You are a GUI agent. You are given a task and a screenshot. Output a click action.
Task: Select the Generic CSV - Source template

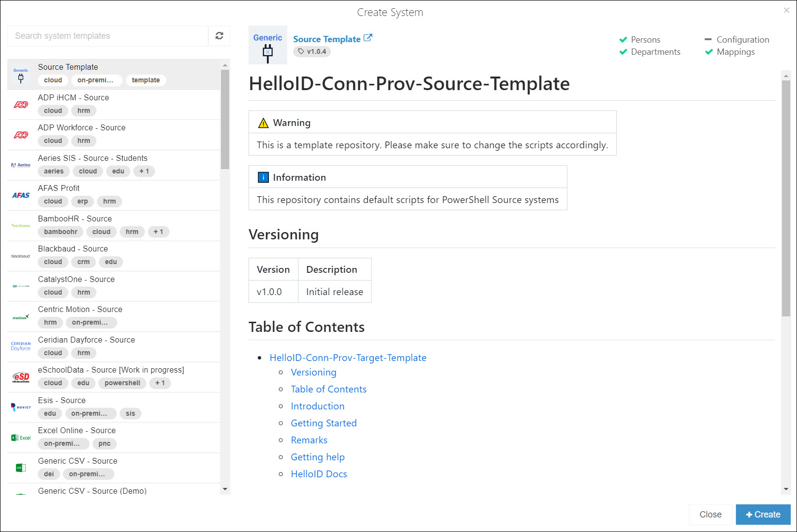[114, 468]
